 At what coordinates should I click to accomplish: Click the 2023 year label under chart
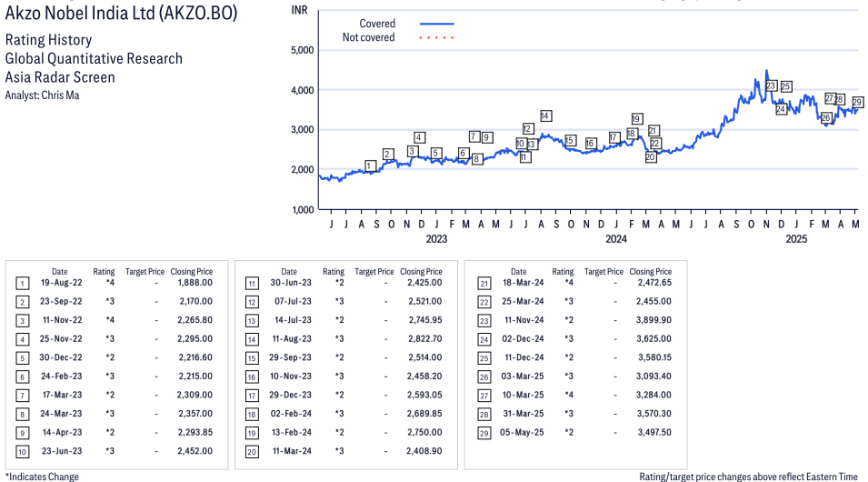click(x=436, y=239)
